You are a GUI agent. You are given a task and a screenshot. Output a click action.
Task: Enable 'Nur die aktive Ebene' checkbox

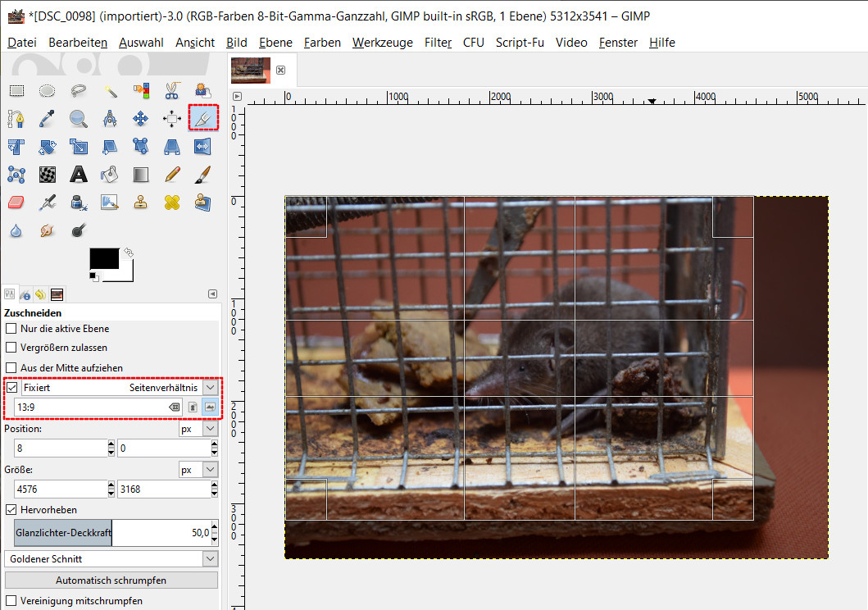[11, 329]
